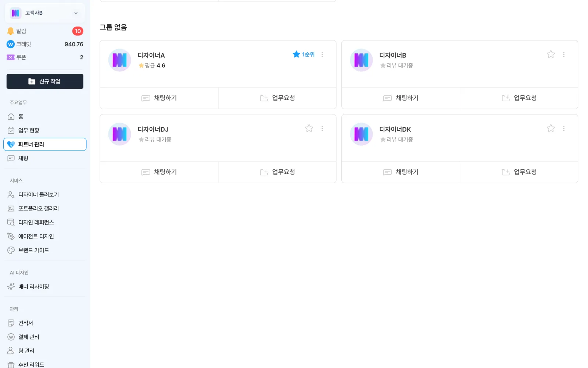588x368 pixels.
Task: Open 디자이너B more options menu
Action: (564, 54)
